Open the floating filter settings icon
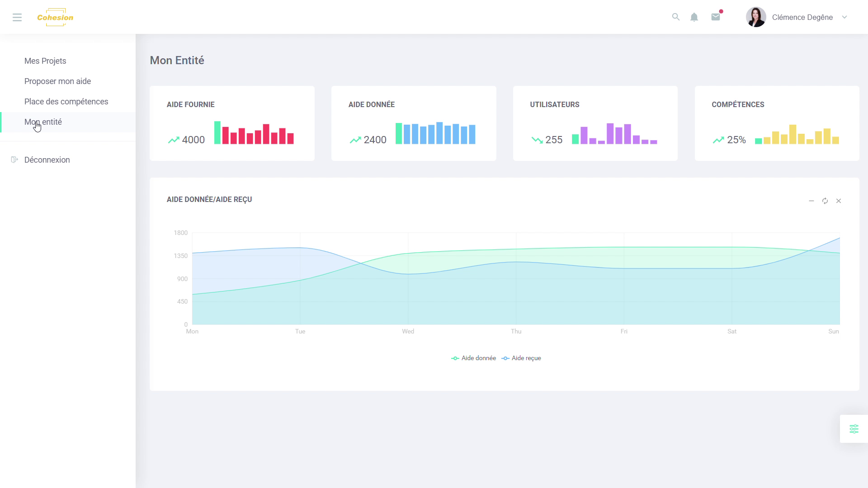The width and height of the screenshot is (868, 488). pos(854,428)
